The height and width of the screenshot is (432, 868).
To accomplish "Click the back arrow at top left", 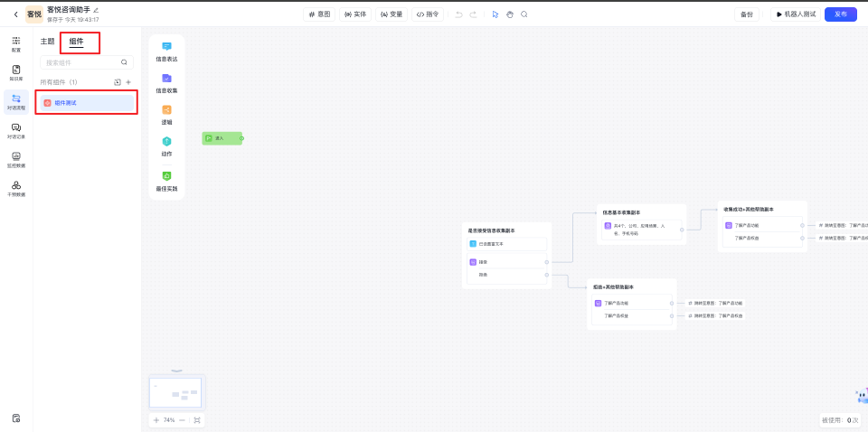I will pos(15,14).
